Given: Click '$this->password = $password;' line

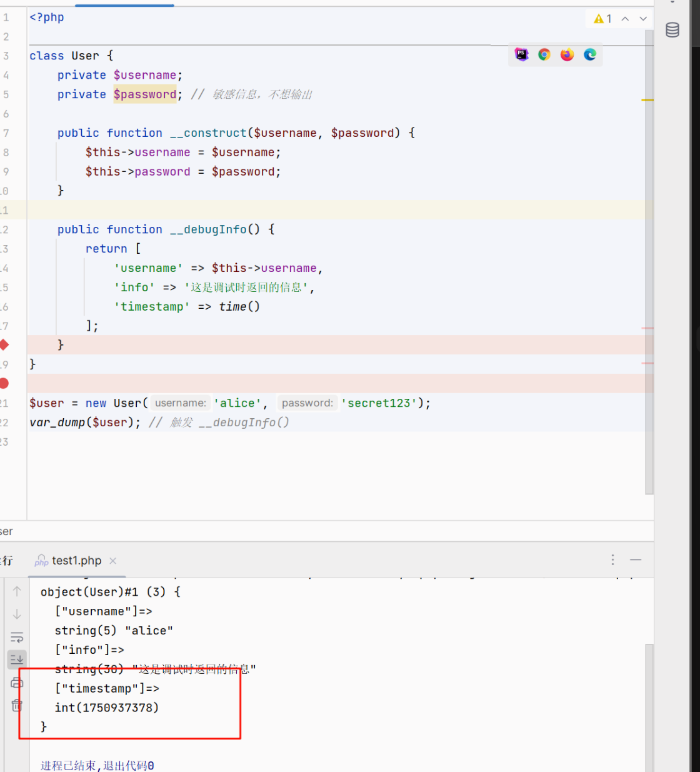Looking at the screenshot, I should (183, 172).
